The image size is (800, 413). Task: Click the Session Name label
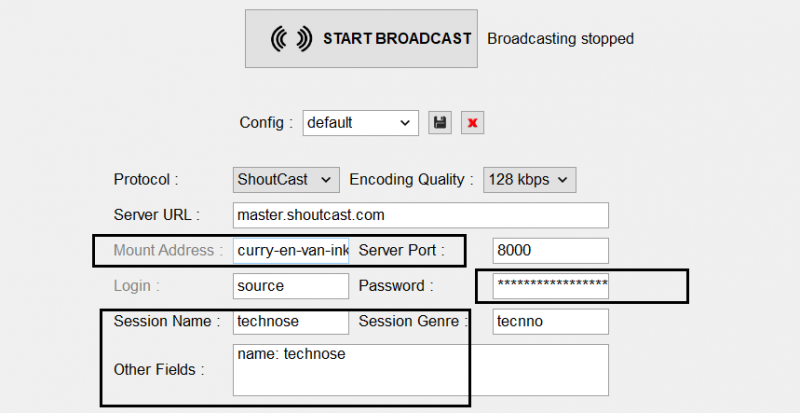[167, 322]
